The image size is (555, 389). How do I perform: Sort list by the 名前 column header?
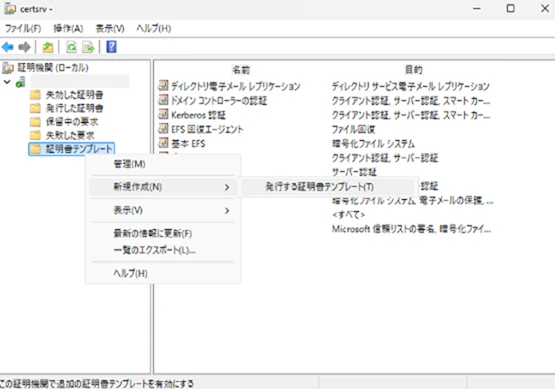(x=241, y=70)
